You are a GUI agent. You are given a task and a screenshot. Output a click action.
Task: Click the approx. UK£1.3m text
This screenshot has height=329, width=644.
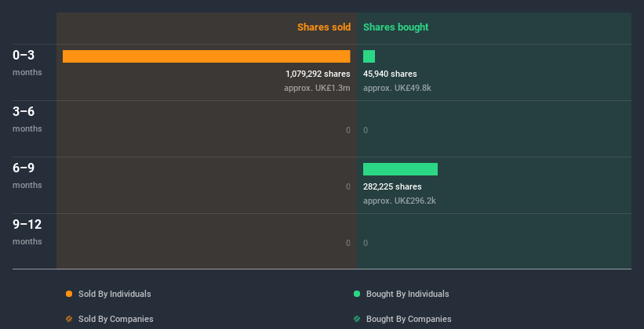click(x=317, y=88)
